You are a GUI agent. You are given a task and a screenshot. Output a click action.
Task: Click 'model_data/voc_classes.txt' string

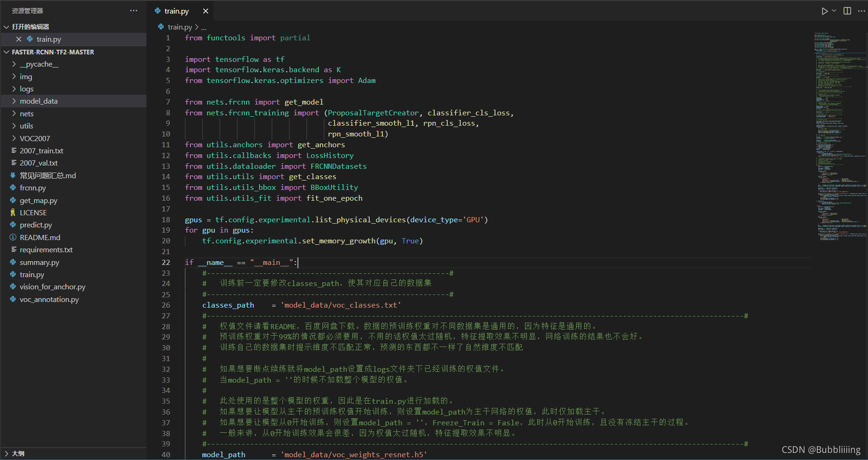341,305
